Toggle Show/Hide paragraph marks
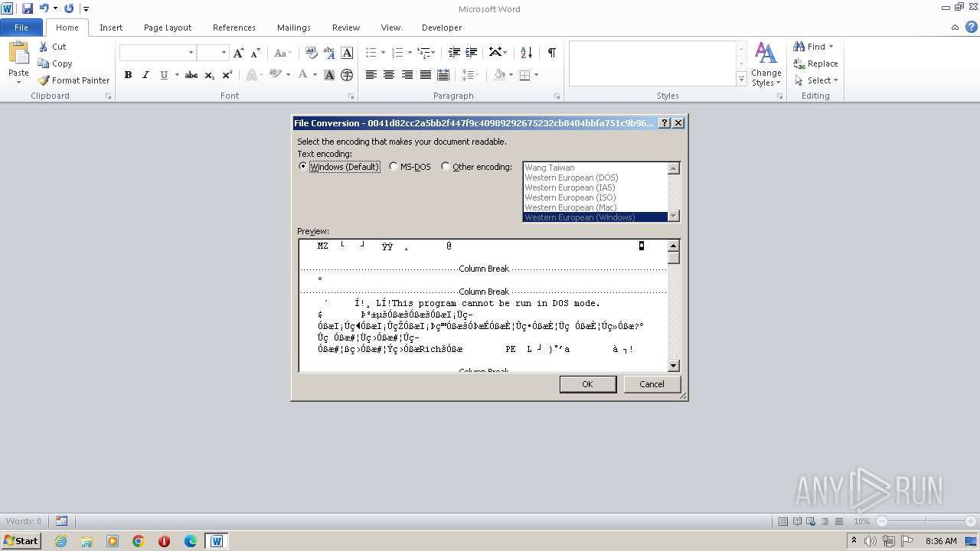The height and width of the screenshot is (551, 980). [551, 53]
